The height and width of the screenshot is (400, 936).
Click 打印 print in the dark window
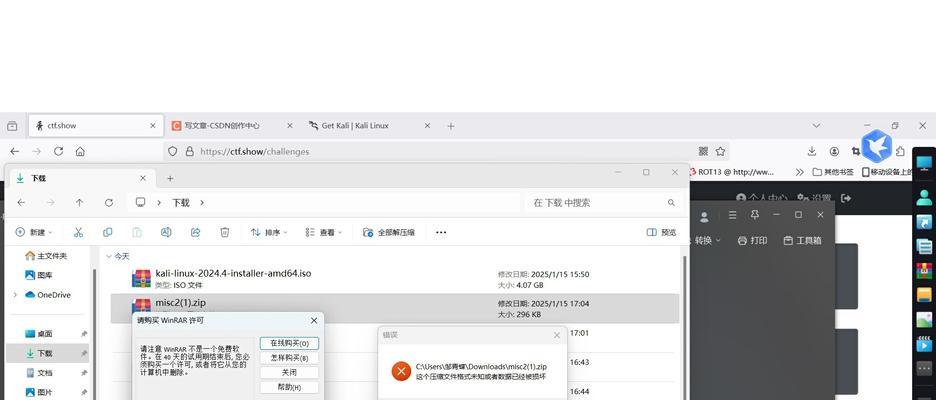[x=752, y=241]
